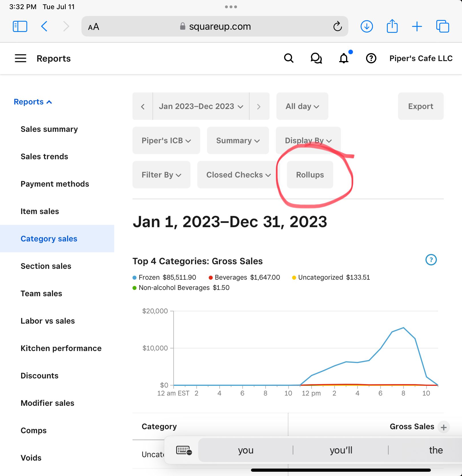Open the messages chat bubble icon

pyautogui.click(x=316, y=59)
